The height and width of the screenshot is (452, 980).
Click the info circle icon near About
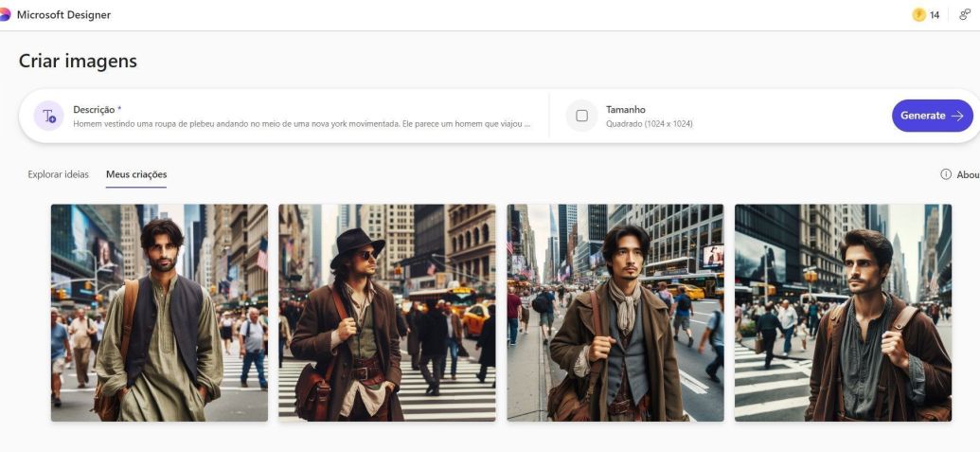[945, 174]
